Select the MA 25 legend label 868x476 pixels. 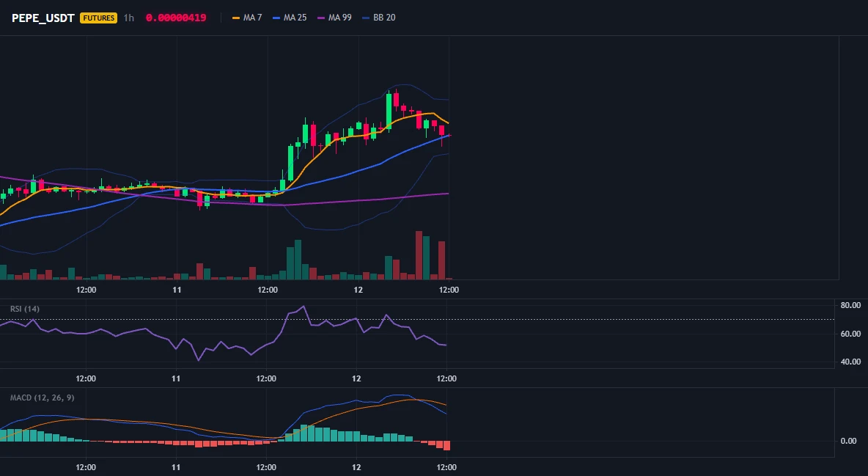(x=295, y=18)
